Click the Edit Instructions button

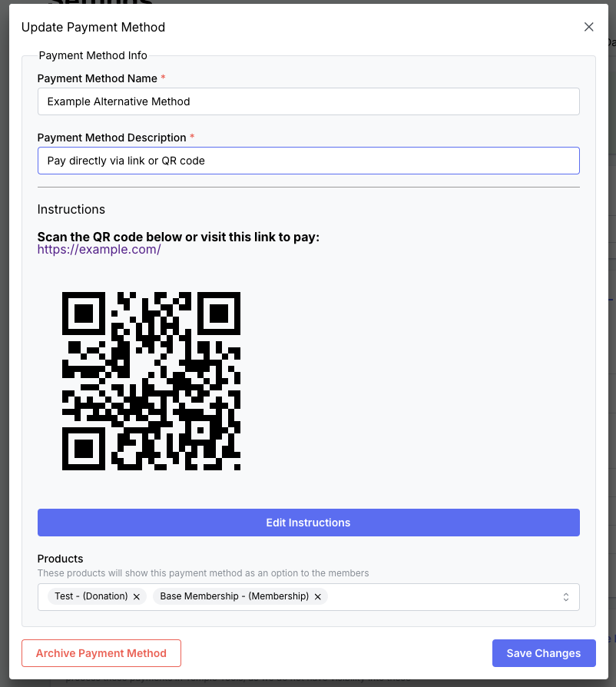pos(307,522)
